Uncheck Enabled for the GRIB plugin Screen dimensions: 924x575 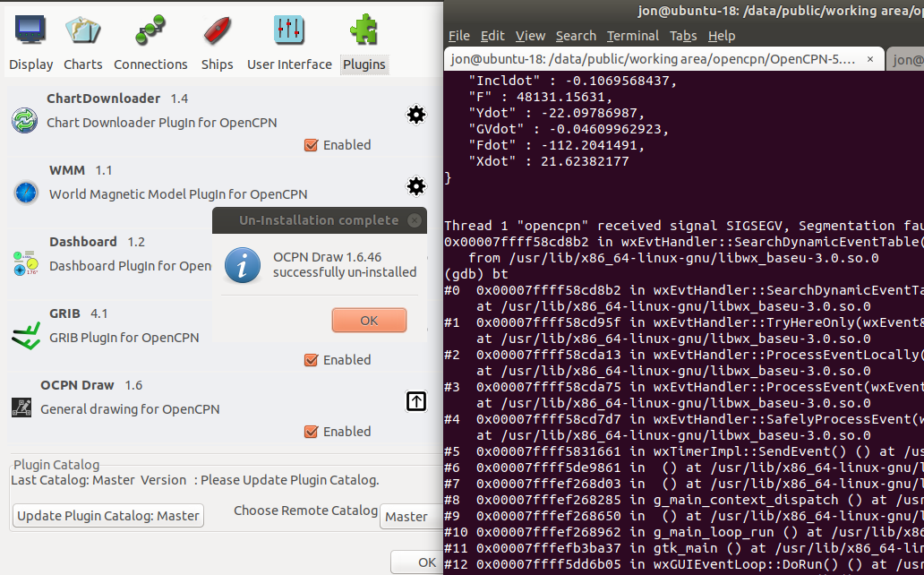[x=312, y=359]
